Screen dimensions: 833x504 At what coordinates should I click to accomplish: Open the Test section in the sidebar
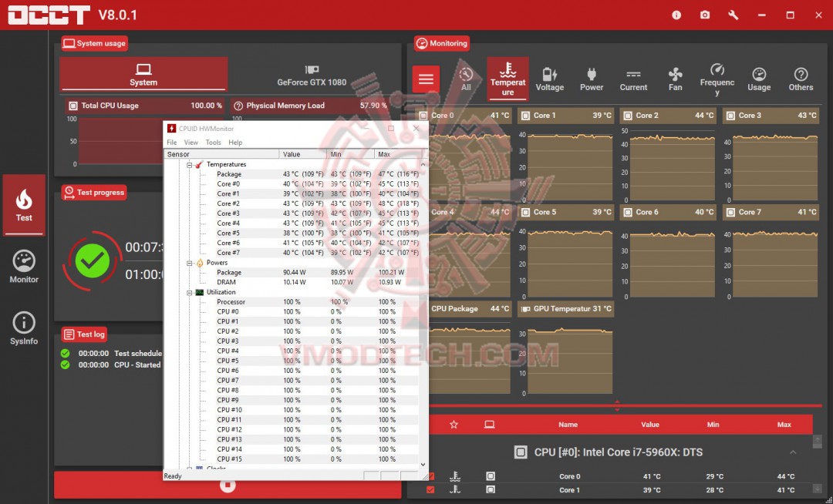pos(24,205)
